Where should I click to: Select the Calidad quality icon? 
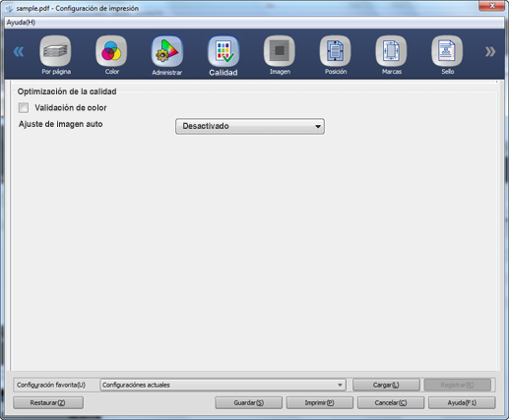[223, 51]
